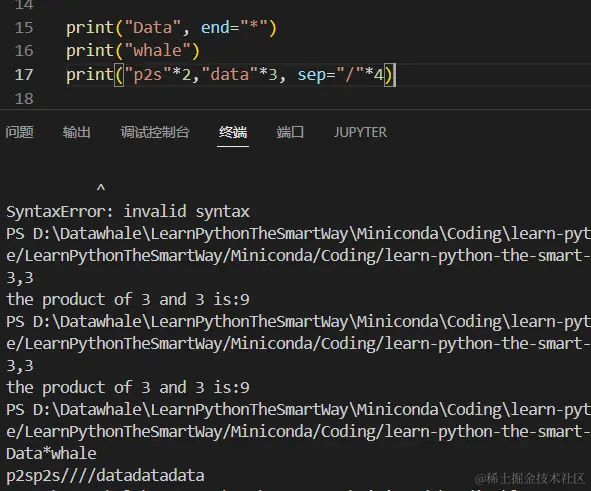The width and height of the screenshot is (591, 491).
Task: Open the 问题 problems tab
Action: coord(19,132)
